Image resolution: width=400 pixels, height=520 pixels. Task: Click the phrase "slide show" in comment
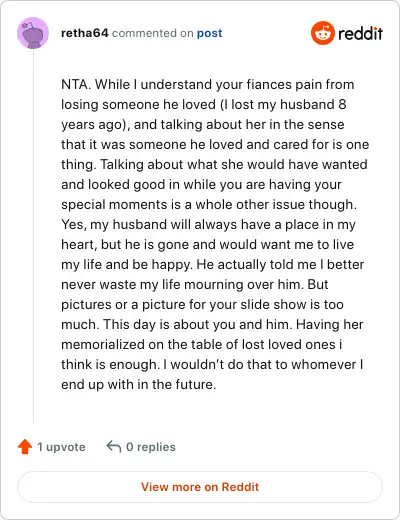[x=273, y=304]
